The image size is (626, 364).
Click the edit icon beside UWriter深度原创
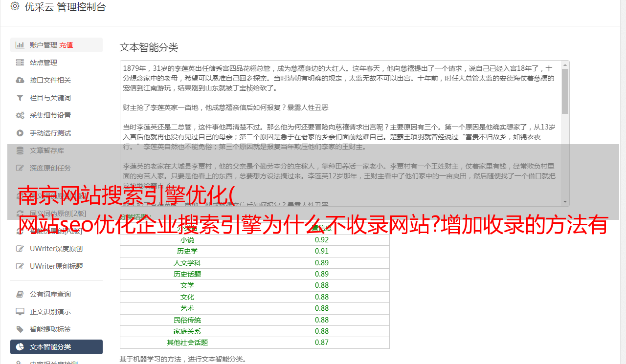pyautogui.click(x=20, y=249)
